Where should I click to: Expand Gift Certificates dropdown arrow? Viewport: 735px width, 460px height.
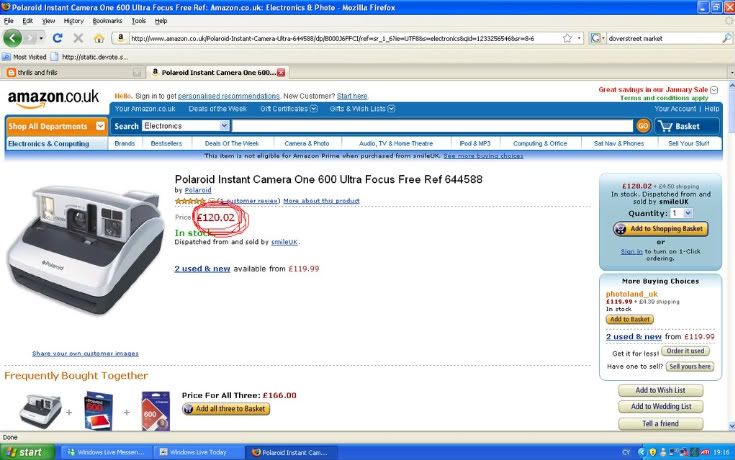tap(314, 108)
